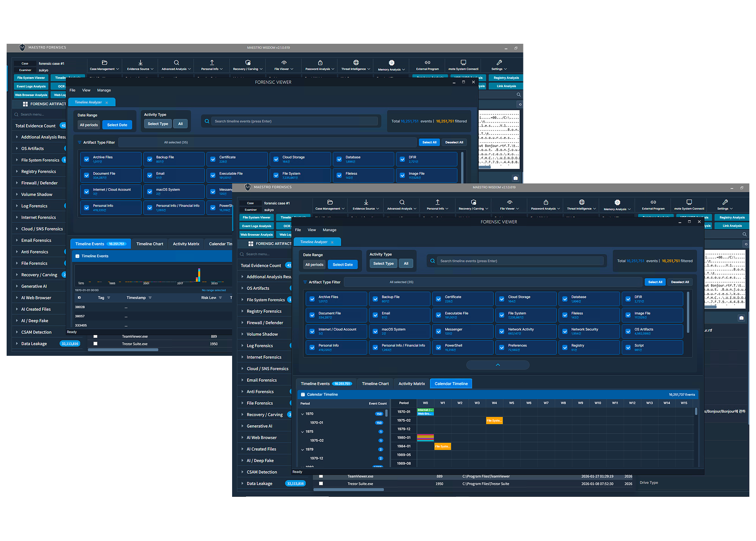
Task: Click artifact filter grid vertical scrollbar, front viewer
Action: [688, 312]
